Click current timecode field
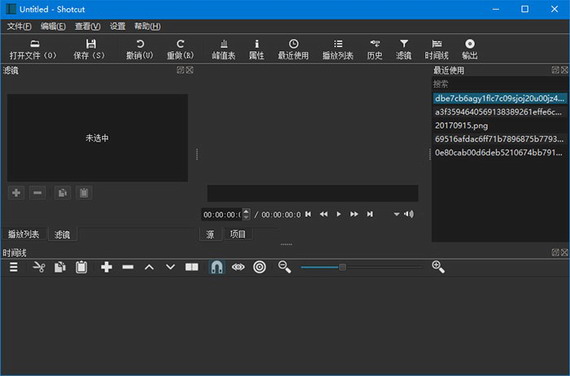The width and height of the screenshot is (570, 376). coord(222,215)
